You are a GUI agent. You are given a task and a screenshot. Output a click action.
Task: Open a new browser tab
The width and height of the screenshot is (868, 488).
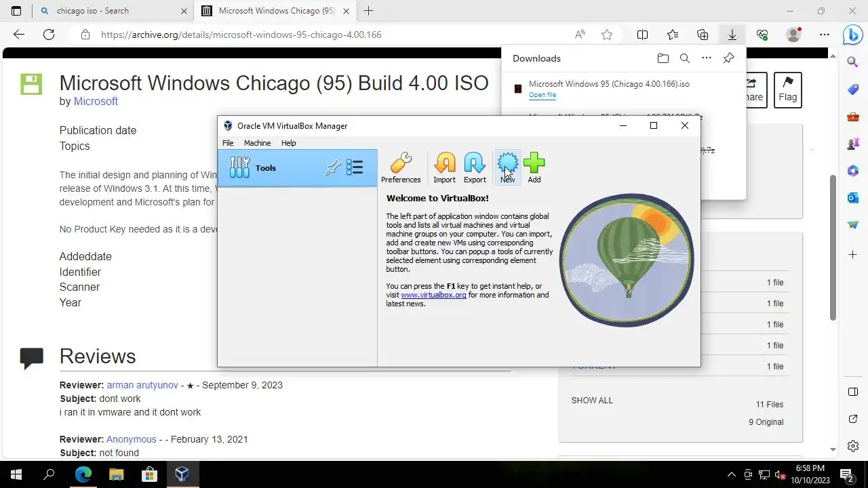pyautogui.click(x=368, y=11)
